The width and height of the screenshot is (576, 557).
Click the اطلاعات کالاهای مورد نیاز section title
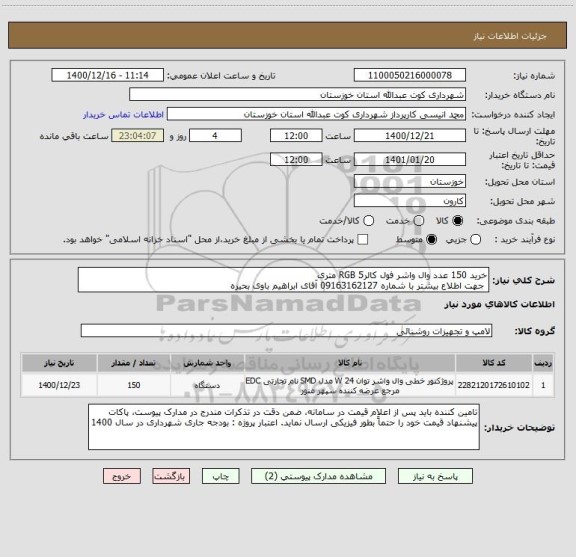click(x=500, y=305)
